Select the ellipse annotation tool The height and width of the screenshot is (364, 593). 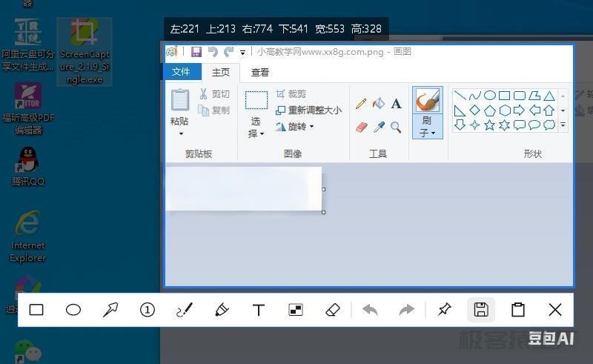(73, 310)
